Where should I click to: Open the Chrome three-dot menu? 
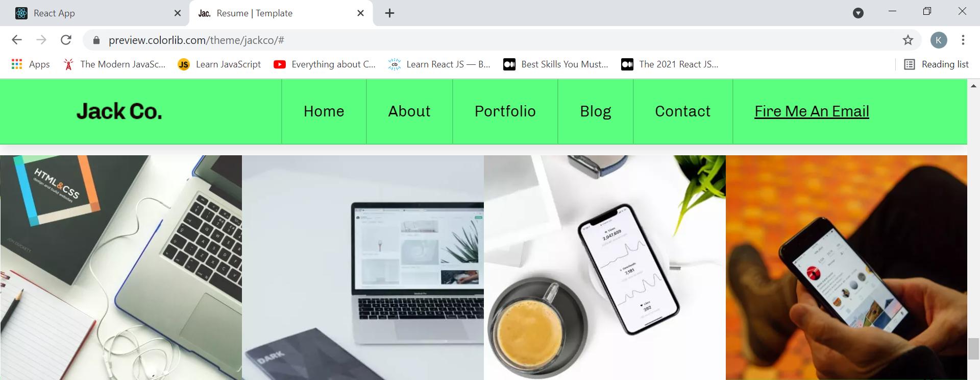963,40
